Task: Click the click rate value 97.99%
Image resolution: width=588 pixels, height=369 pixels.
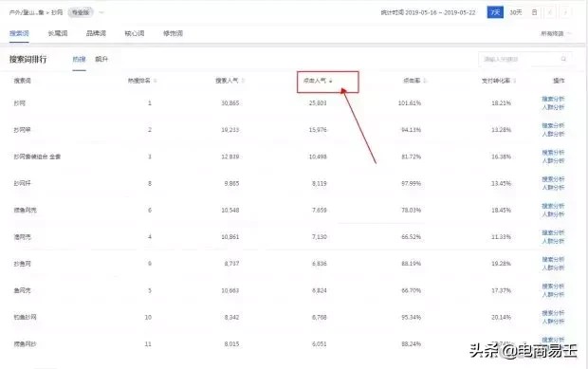Action: pos(411,183)
